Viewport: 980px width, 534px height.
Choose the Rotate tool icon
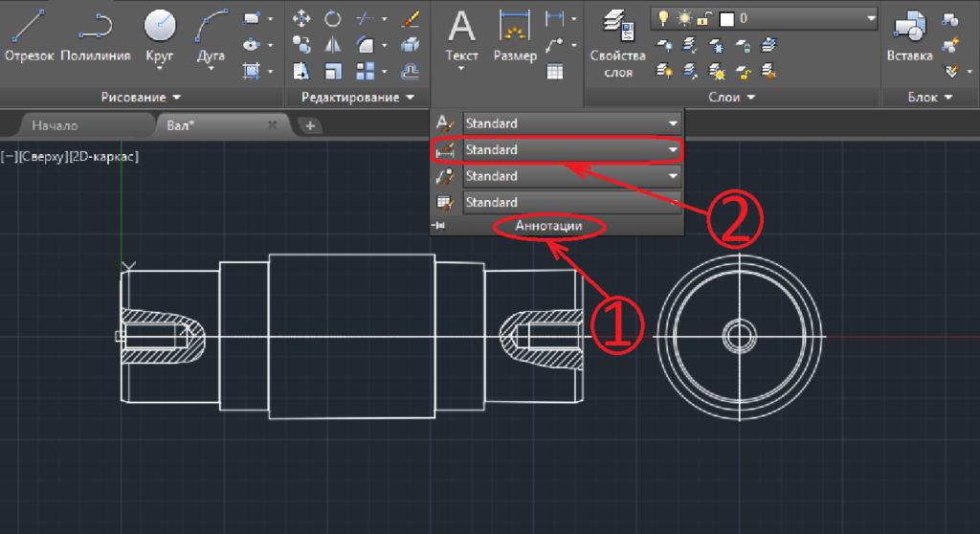[x=333, y=18]
